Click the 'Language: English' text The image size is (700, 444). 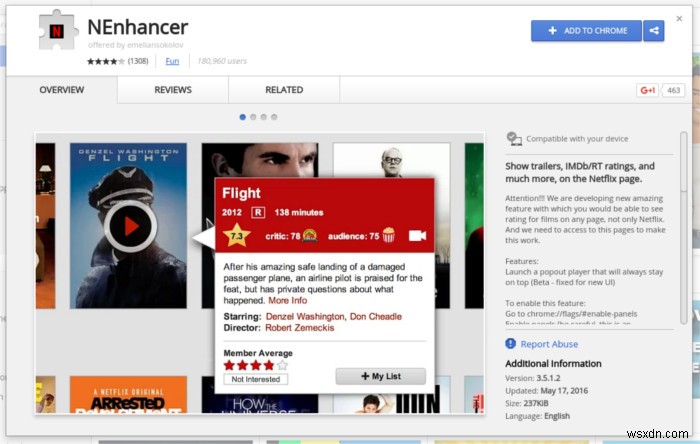[x=538, y=416]
